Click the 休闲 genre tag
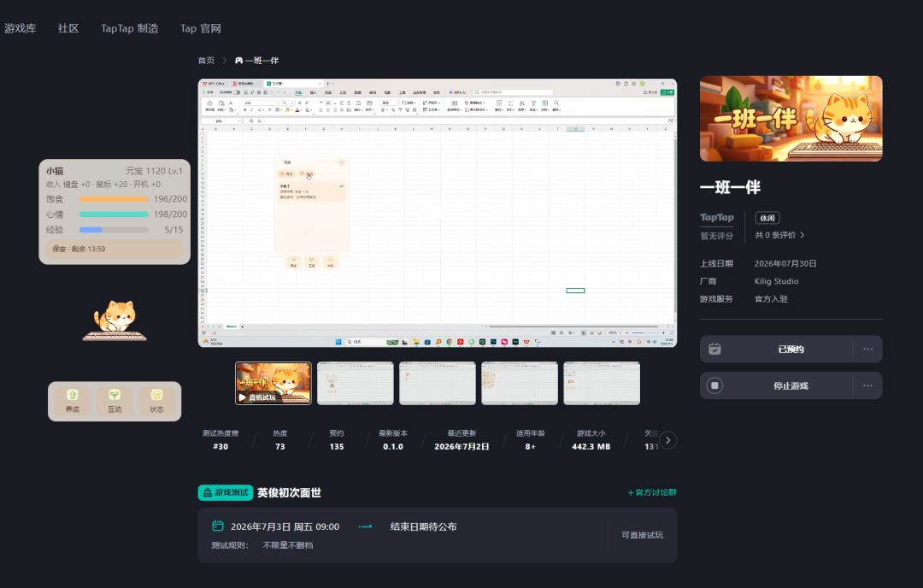Screen dimensions: 923x588 coord(767,218)
